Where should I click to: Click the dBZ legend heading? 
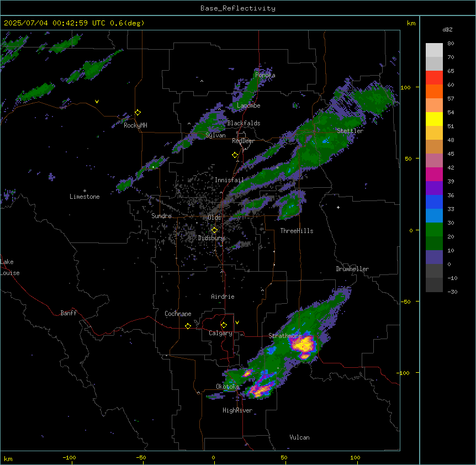tap(447, 29)
